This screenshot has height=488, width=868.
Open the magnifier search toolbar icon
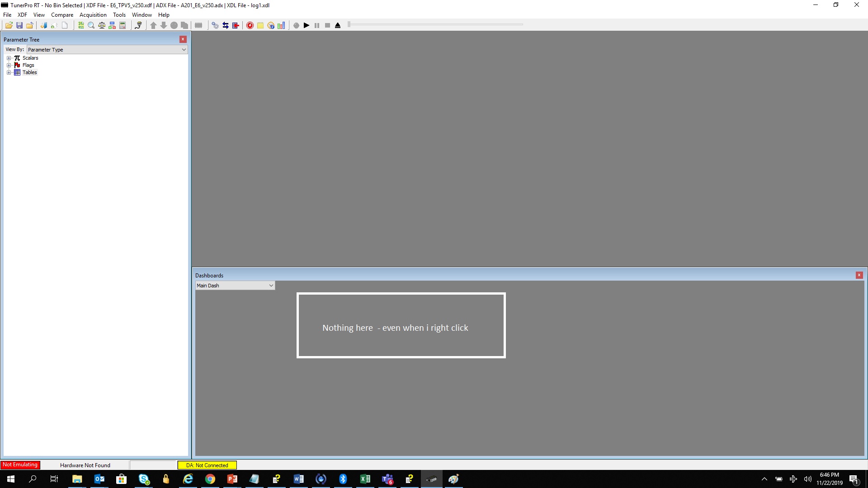91,25
